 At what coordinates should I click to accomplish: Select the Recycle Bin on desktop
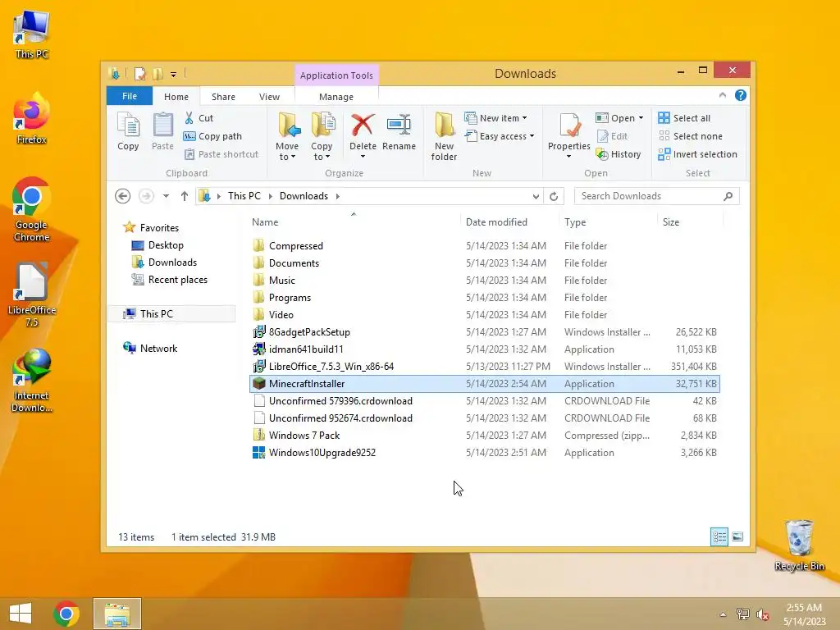coord(799,545)
